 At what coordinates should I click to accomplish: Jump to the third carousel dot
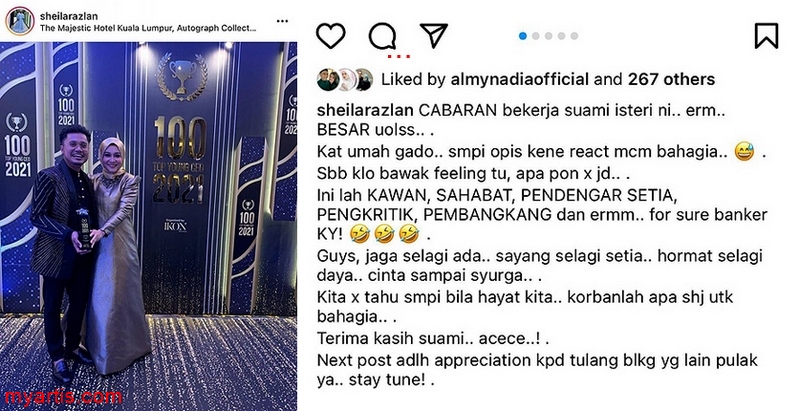pos(548,36)
